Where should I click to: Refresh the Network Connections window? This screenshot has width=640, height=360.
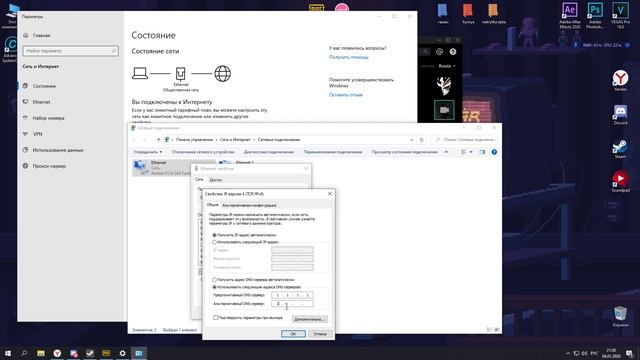(x=422, y=140)
